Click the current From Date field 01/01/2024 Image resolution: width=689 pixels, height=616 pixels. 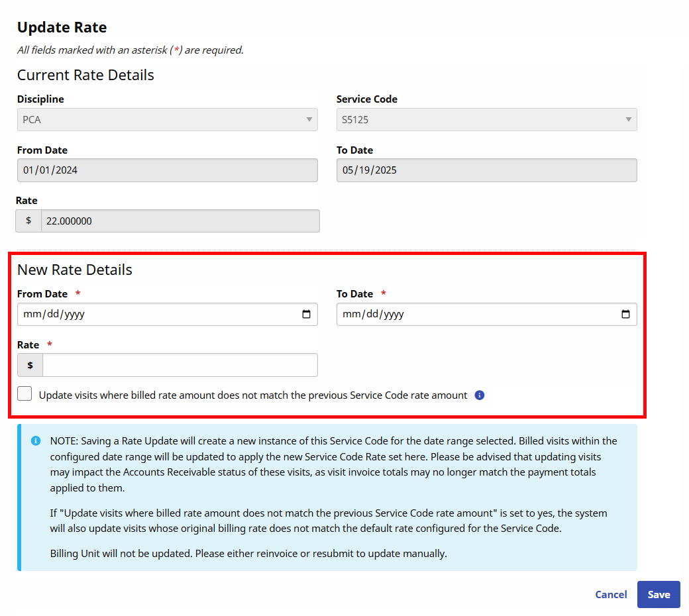[x=167, y=170]
